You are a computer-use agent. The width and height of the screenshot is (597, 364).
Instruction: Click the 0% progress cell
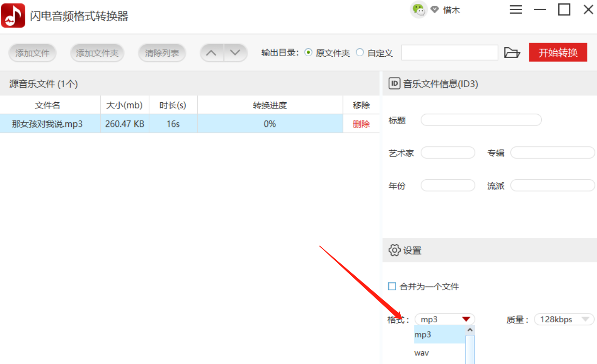tap(270, 124)
